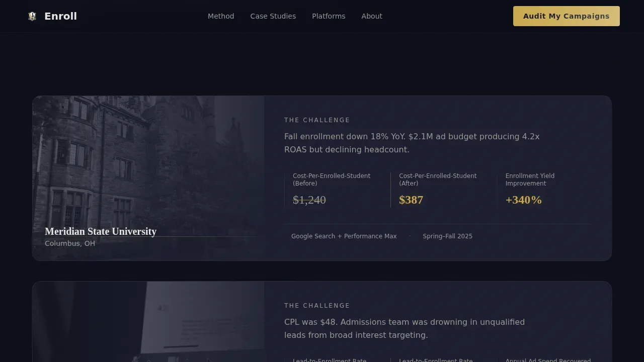Select the Google Search + Performance Max tag
The height and width of the screenshot is (362, 644).
tap(344, 236)
